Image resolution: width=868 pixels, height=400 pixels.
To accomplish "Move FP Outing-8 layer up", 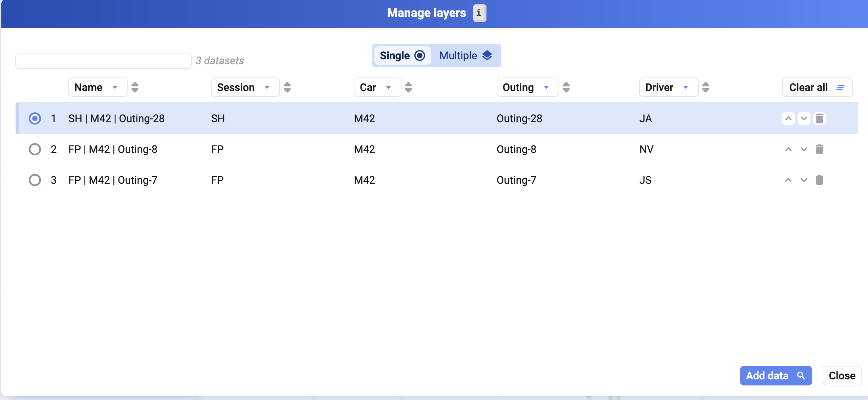I will click(x=788, y=149).
